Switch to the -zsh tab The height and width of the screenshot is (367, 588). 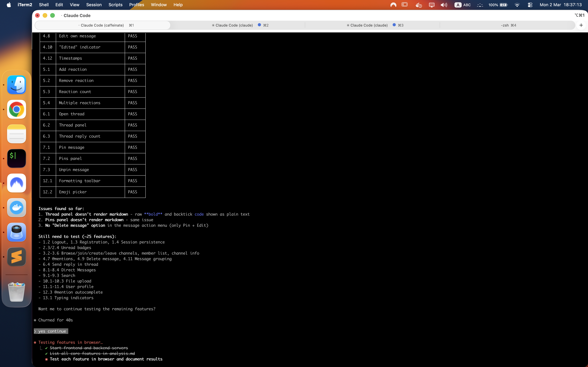click(508, 25)
